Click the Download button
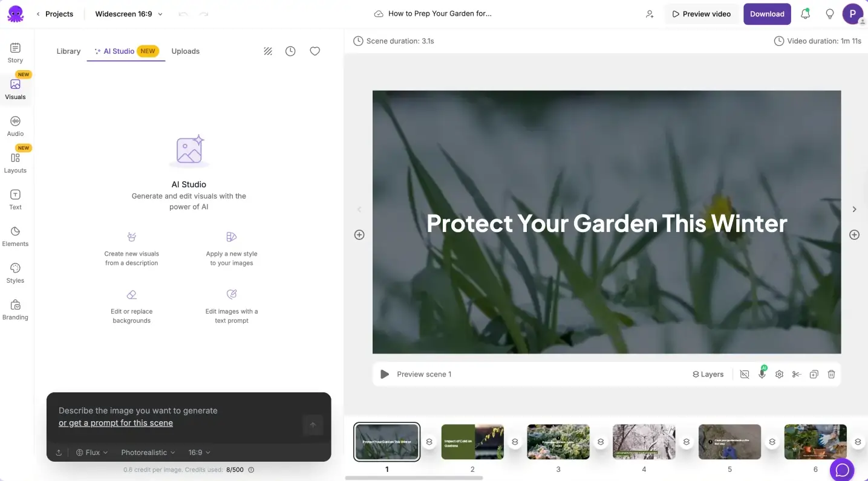Viewport: 868px width, 481px height. tap(767, 13)
